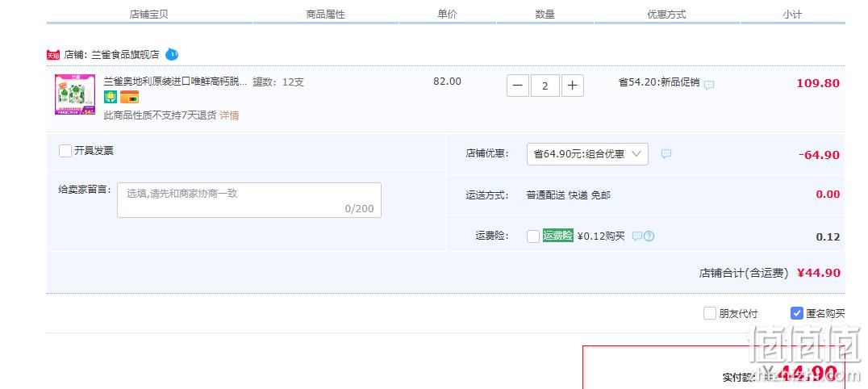
Task: Open comment bubble beside 店铺优惠 dropdown
Action: point(666,154)
